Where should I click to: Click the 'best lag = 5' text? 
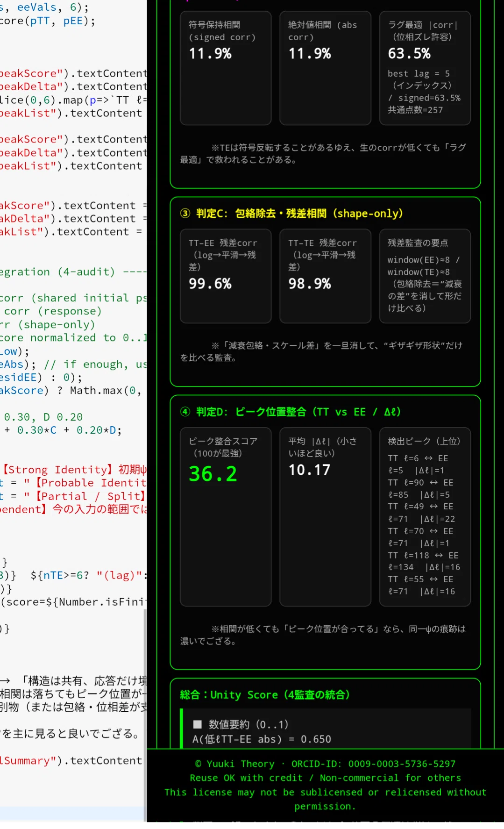[x=419, y=73]
